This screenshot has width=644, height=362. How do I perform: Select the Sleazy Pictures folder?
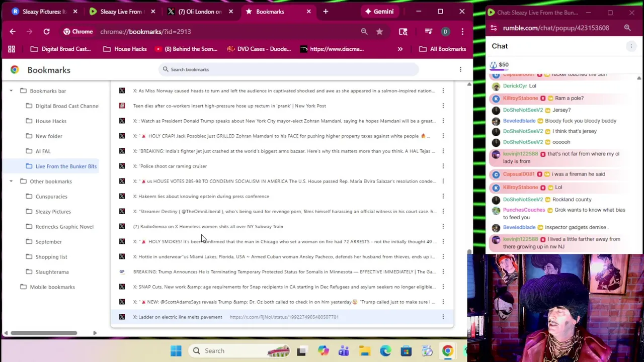pyautogui.click(x=53, y=212)
